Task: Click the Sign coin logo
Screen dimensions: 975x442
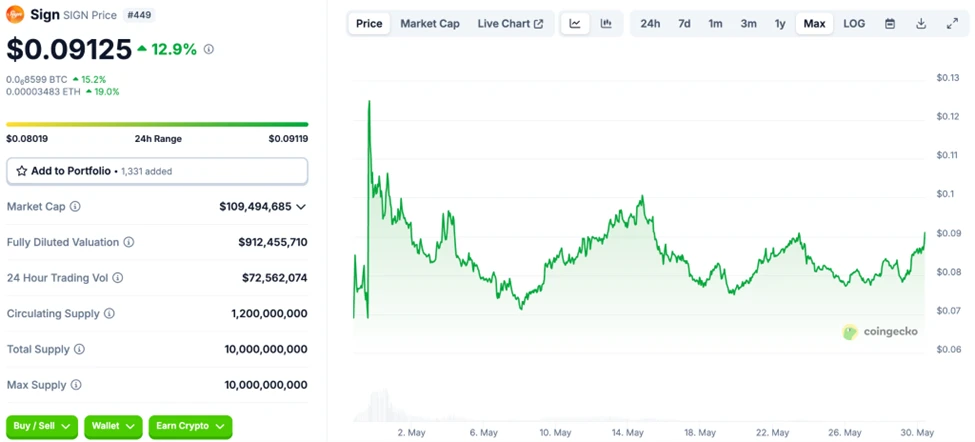Action: point(15,15)
